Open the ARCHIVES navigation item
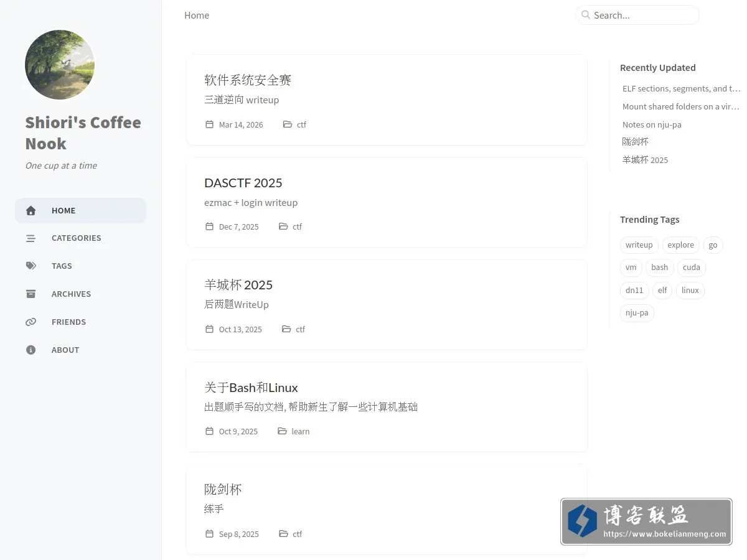 tap(80, 294)
